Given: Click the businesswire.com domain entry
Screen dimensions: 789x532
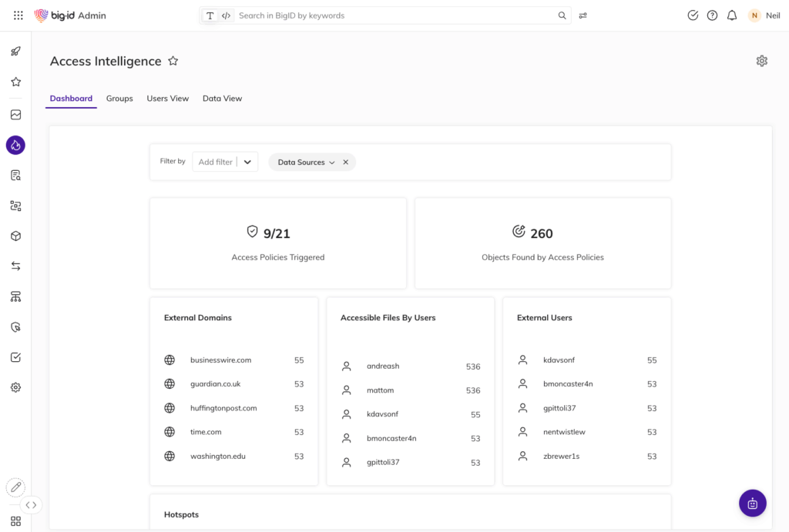Looking at the screenshot, I should [220, 360].
